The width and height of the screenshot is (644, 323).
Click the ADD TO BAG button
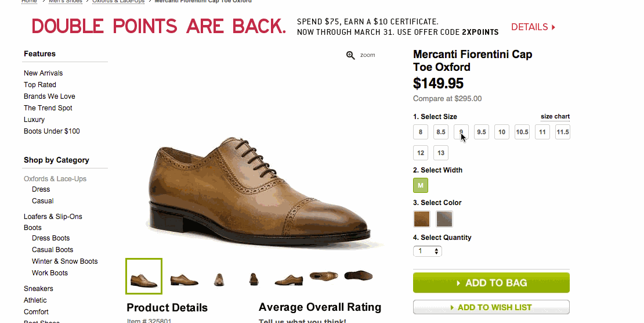click(x=491, y=283)
